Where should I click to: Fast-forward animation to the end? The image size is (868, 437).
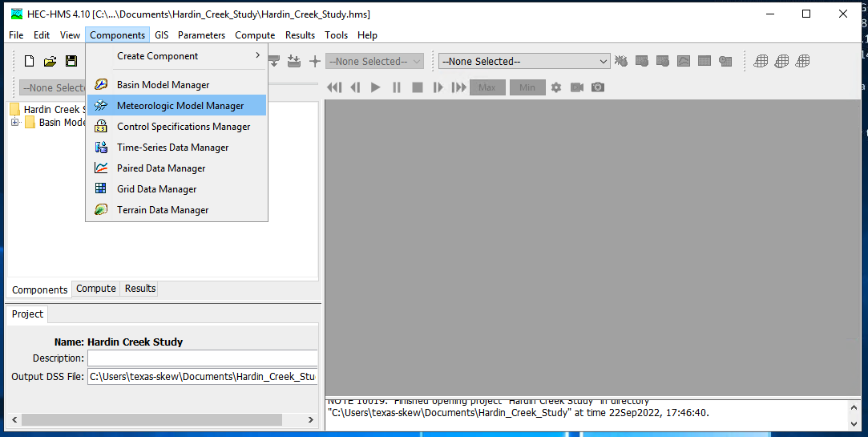(x=459, y=87)
